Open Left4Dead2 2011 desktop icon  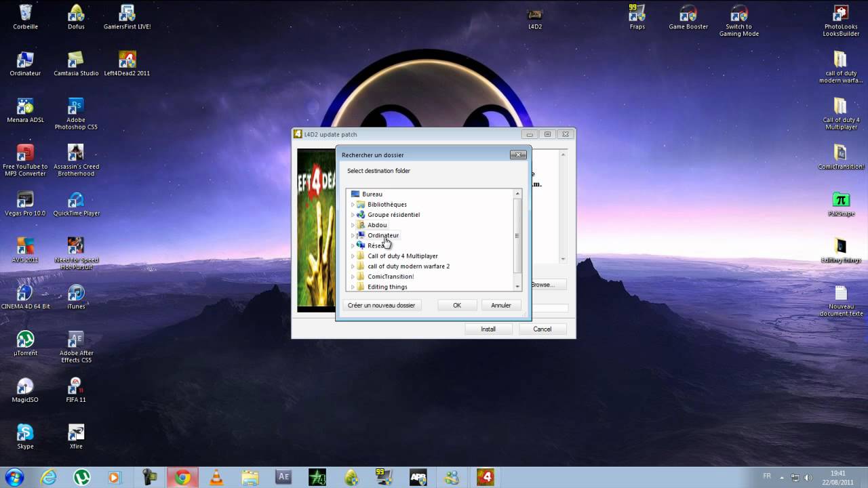click(x=127, y=64)
